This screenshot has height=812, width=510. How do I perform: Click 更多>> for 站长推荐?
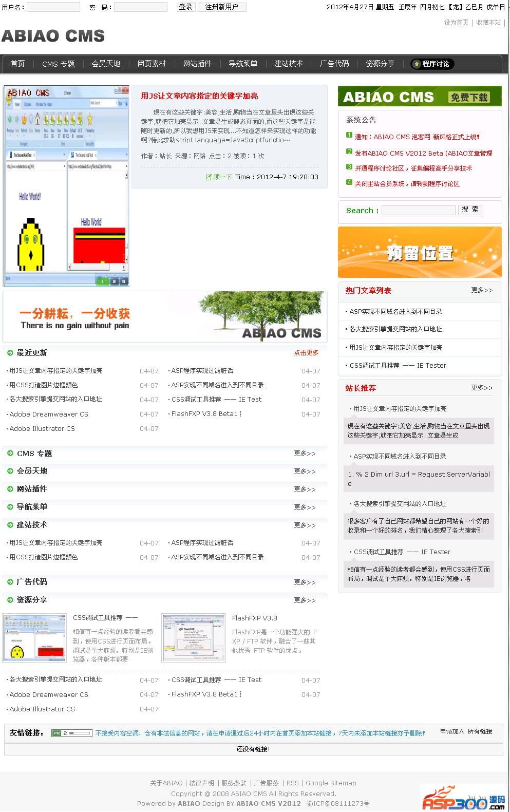point(482,388)
